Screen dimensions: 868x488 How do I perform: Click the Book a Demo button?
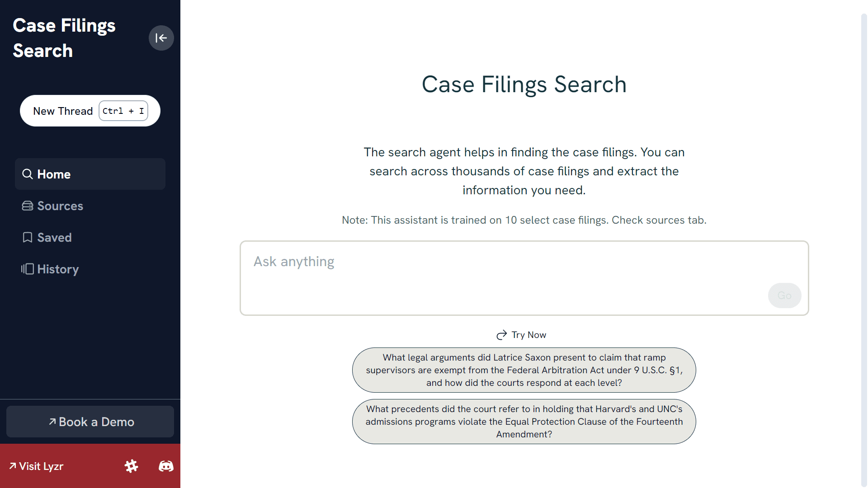(90, 422)
